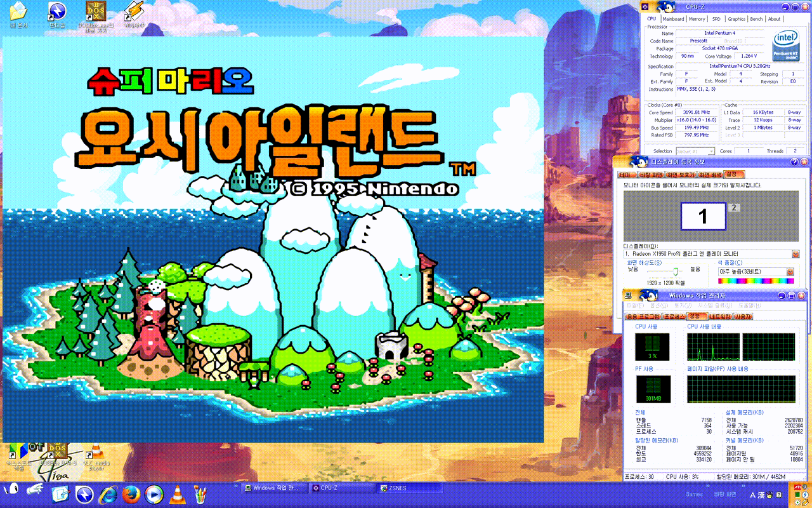Switch to 바탕 화면 tab in display properties
The height and width of the screenshot is (508, 812).
coord(650,175)
